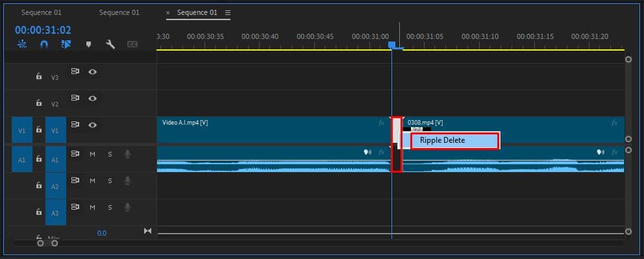
Task: Hide track V3 output eye
Action: (x=93, y=72)
